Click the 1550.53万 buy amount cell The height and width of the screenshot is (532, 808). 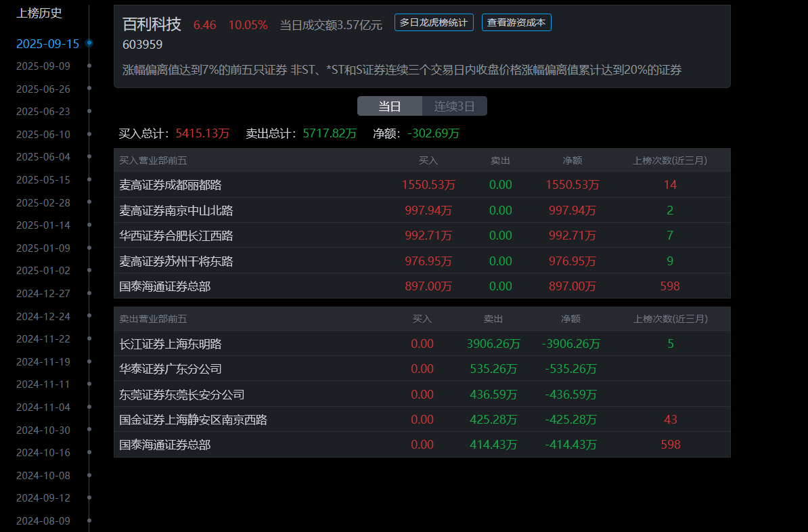pos(429,185)
